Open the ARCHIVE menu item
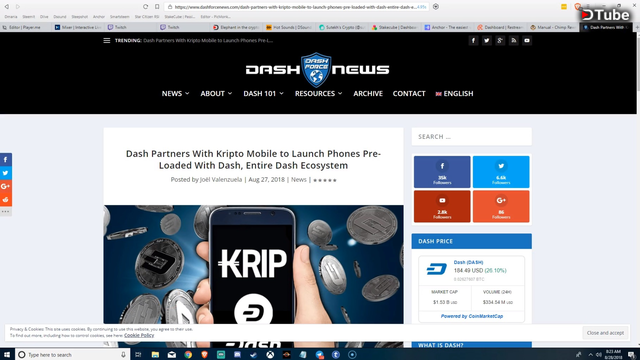Image resolution: width=640 pixels, height=360 pixels. [368, 93]
